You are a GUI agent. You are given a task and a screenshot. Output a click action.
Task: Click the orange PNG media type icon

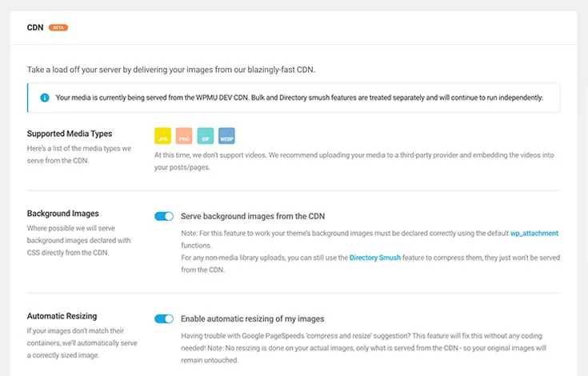tap(184, 136)
